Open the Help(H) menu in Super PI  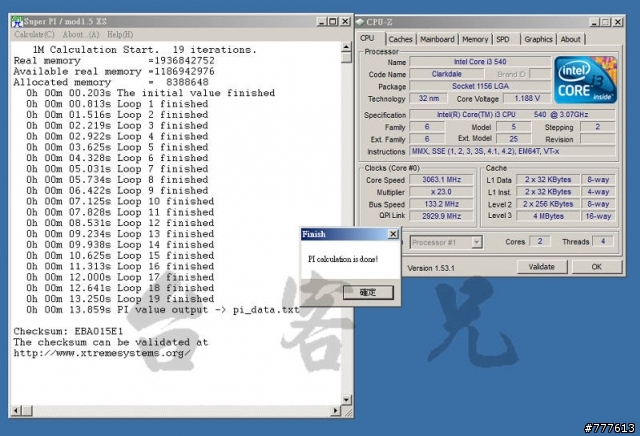click(x=120, y=35)
